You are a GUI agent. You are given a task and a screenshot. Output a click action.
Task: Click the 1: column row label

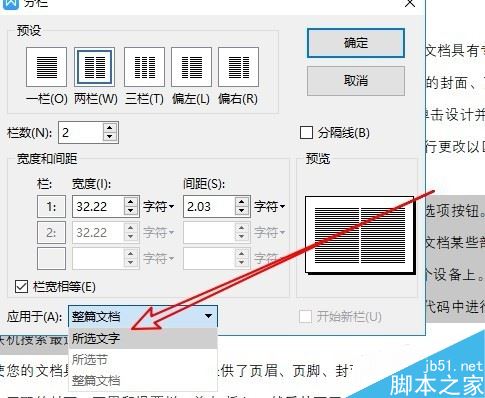coord(51,207)
